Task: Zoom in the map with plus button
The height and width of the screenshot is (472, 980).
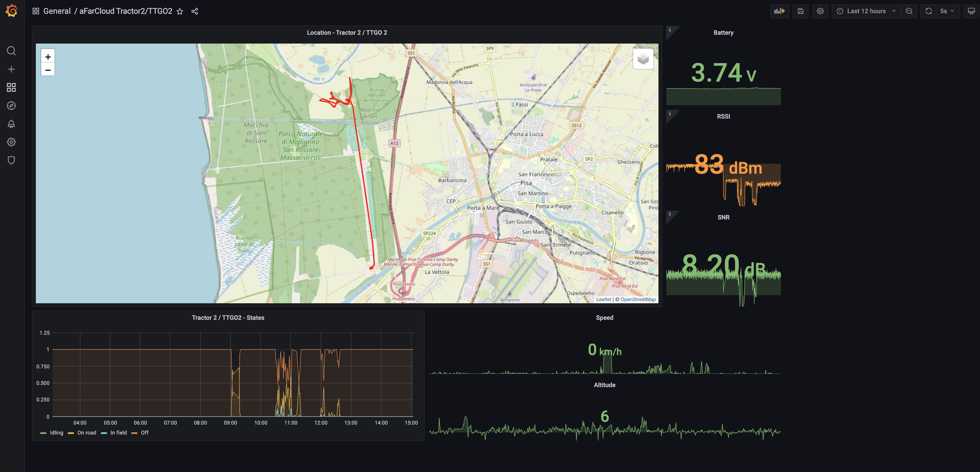Action: 48,57
